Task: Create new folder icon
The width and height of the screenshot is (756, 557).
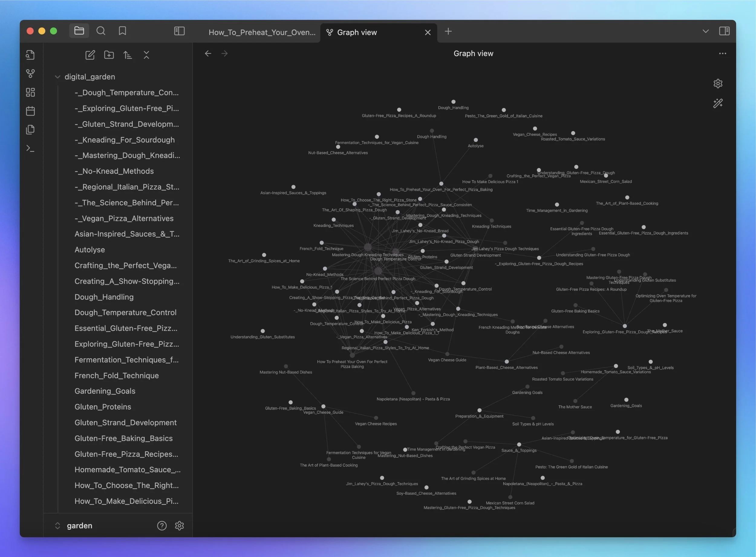Action: click(x=109, y=55)
